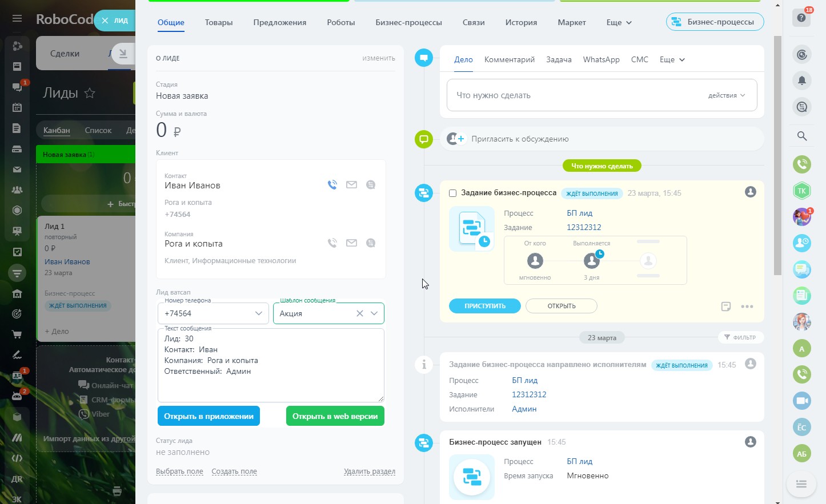Message contact Иван Иванов via chat icon
826x504 pixels.
tap(371, 184)
